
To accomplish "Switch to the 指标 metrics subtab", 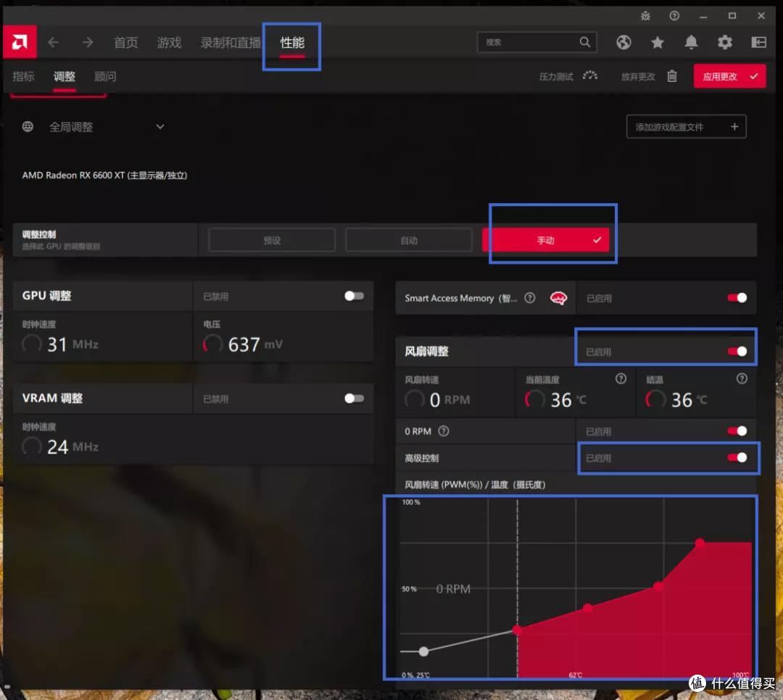I will coord(23,76).
